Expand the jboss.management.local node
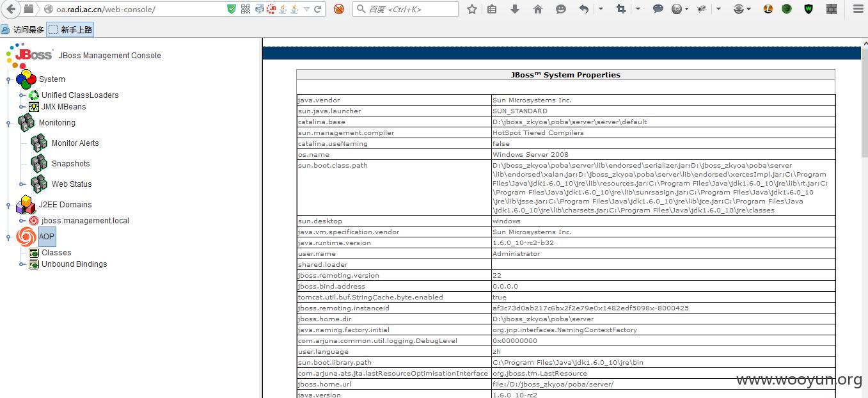Viewport: 868px width, 398px height. 22,221
